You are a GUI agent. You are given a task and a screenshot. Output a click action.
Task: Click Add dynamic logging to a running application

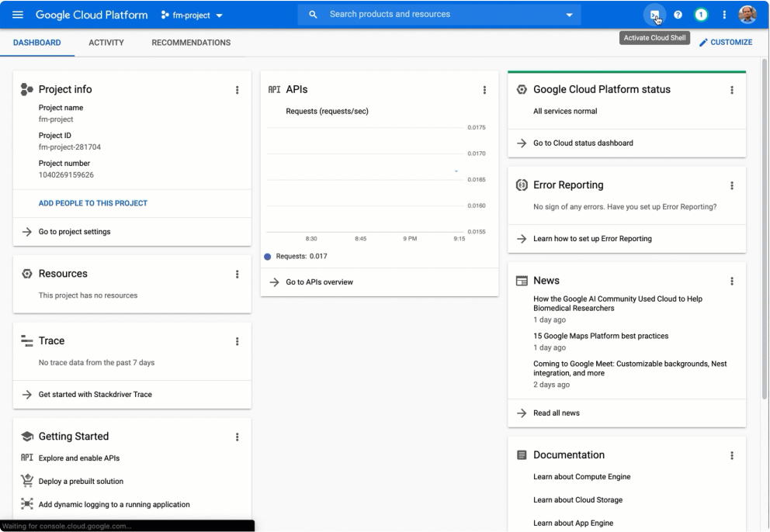point(114,505)
